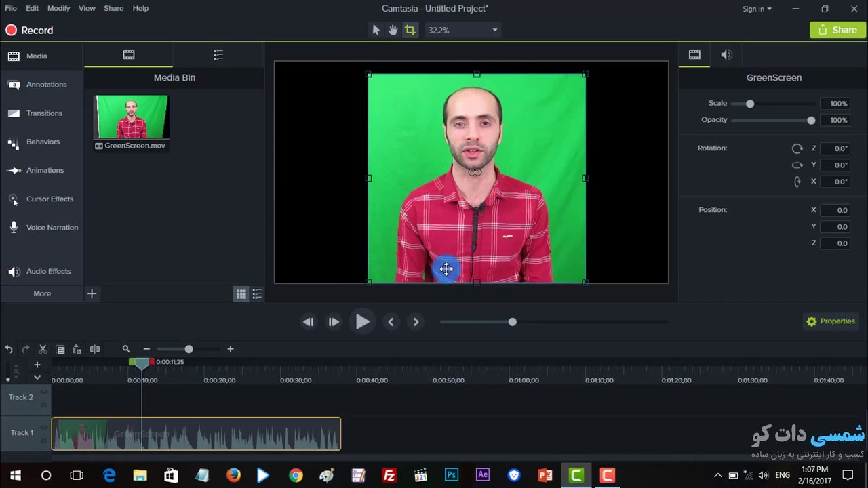Open the Transitions panel
This screenshot has width=868, height=488.
tap(41, 113)
